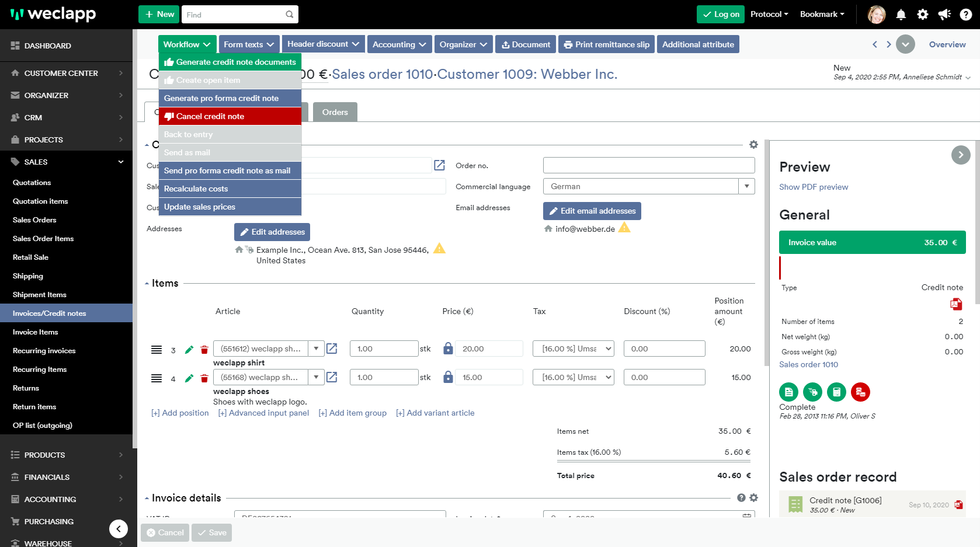This screenshot has height=547, width=980.
Task: Open the user profile avatar
Action: point(876,15)
